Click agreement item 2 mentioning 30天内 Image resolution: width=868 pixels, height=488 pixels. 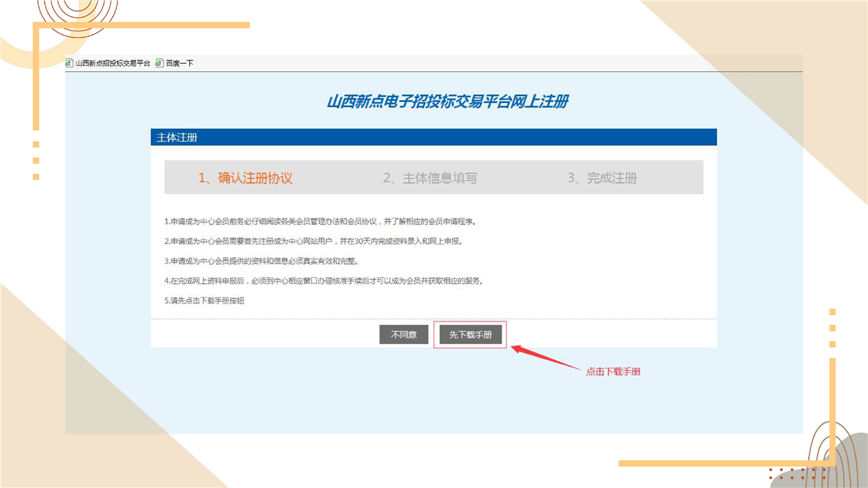click(x=316, y=241)
